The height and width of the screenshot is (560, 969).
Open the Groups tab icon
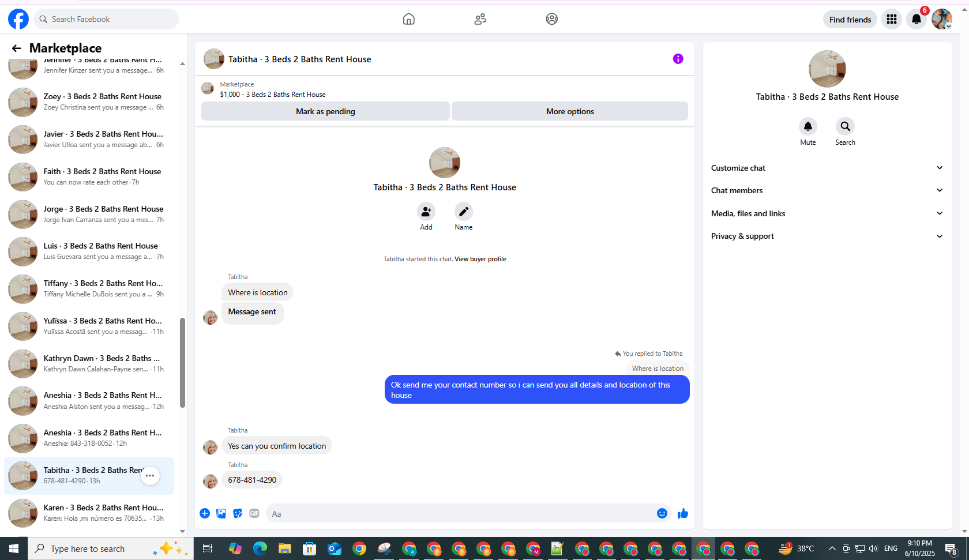click(x=551, y=19)
